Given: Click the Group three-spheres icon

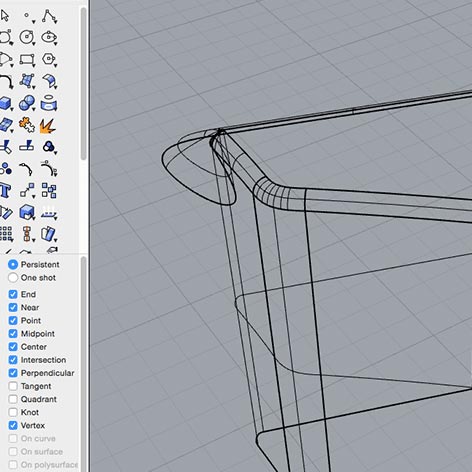Looking at the screenshot, I should 49,147.
